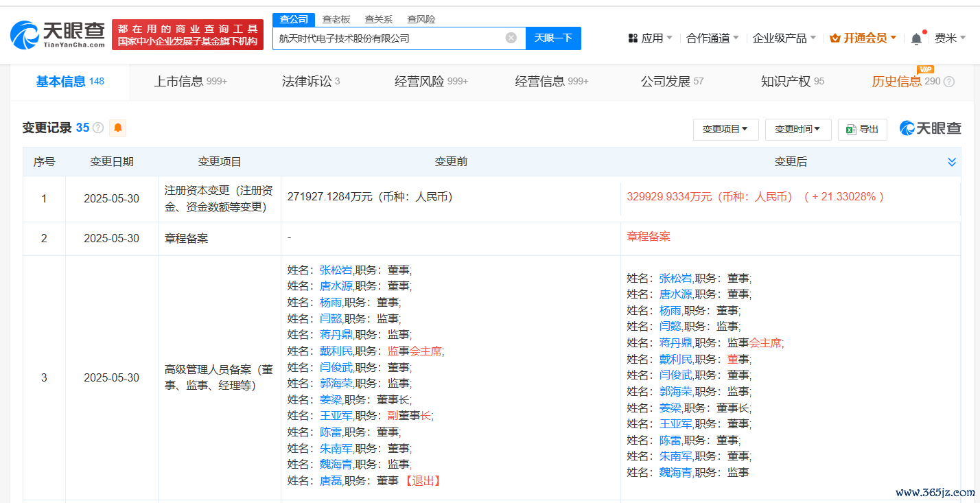Expand the 企业级产品 menu

point(784,38)
